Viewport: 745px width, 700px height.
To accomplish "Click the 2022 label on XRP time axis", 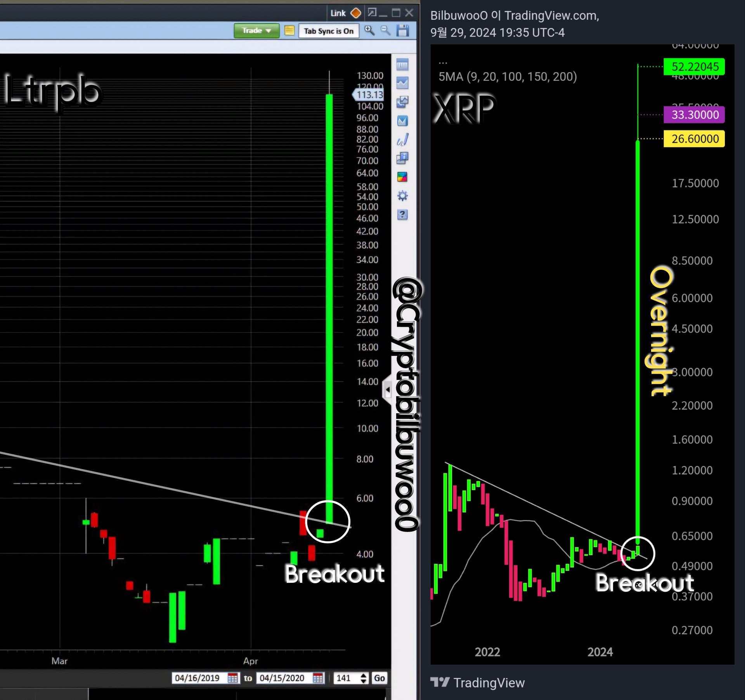I will click(487, 652).
